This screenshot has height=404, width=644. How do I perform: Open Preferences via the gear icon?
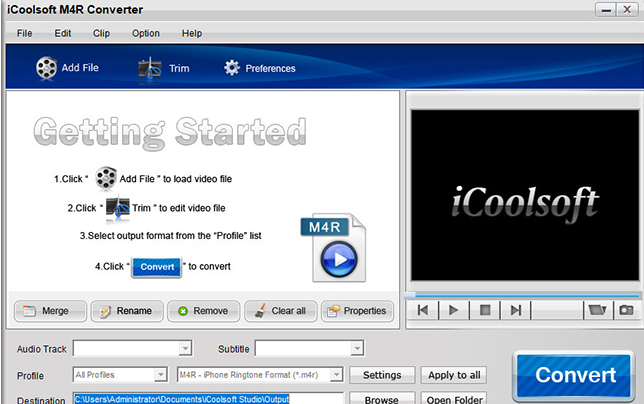point(232,68)
